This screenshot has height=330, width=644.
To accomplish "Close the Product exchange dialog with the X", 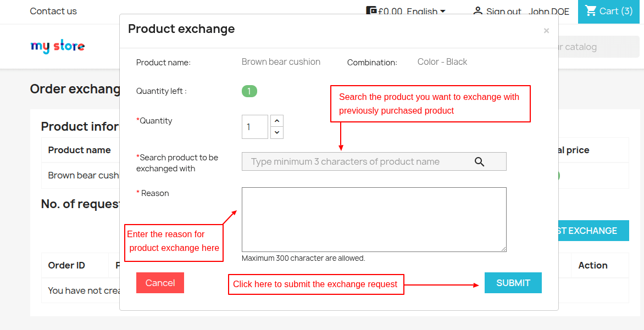I will (546, 31).
